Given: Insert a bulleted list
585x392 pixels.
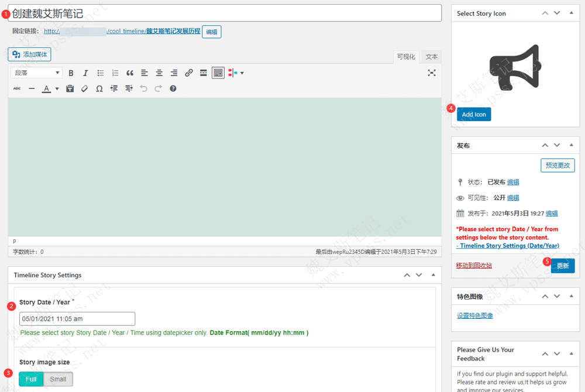Looking at the screenshot, I should (x=101, y=73).
